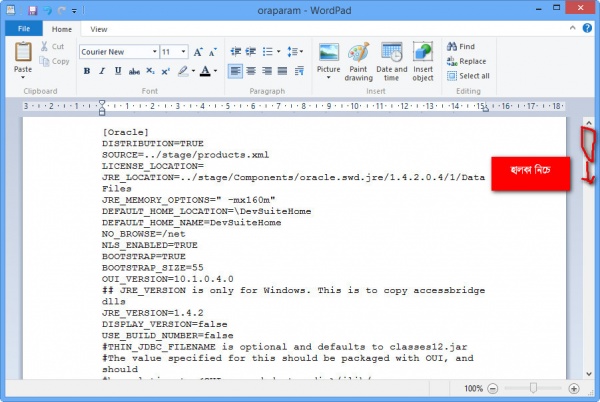Image resolution: width=600 pixels, height=402 pixels.
Task: Open the Customize Quick Access Toolbar arrow
Action: (x=74, y=11)
